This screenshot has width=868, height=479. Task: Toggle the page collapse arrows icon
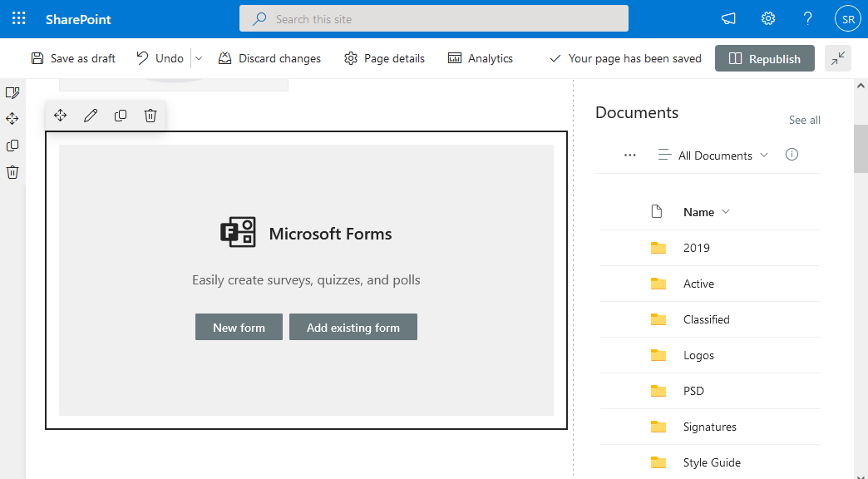[838, 58]
